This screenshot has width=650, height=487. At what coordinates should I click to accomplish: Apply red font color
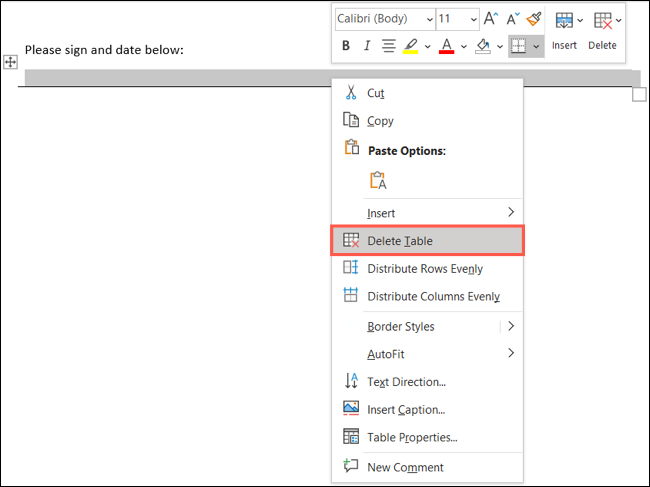click(x=446, y=46)
